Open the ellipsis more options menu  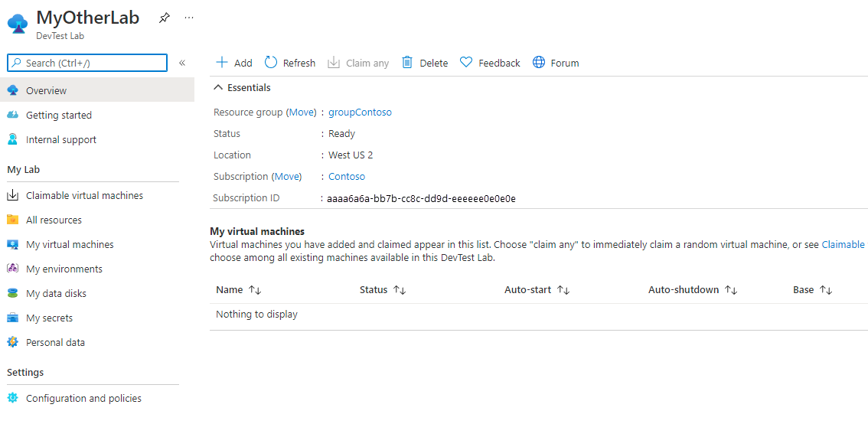click(x=189, y=18)
